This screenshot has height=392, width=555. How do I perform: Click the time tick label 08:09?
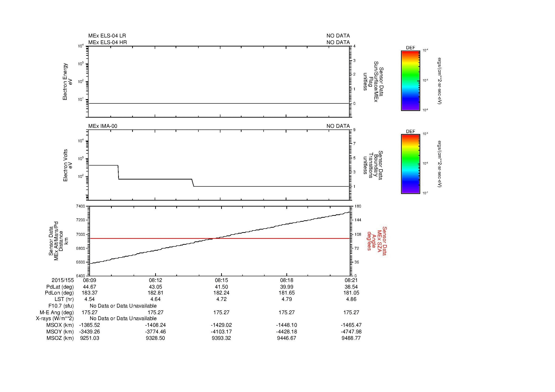[x=89, y=280]
